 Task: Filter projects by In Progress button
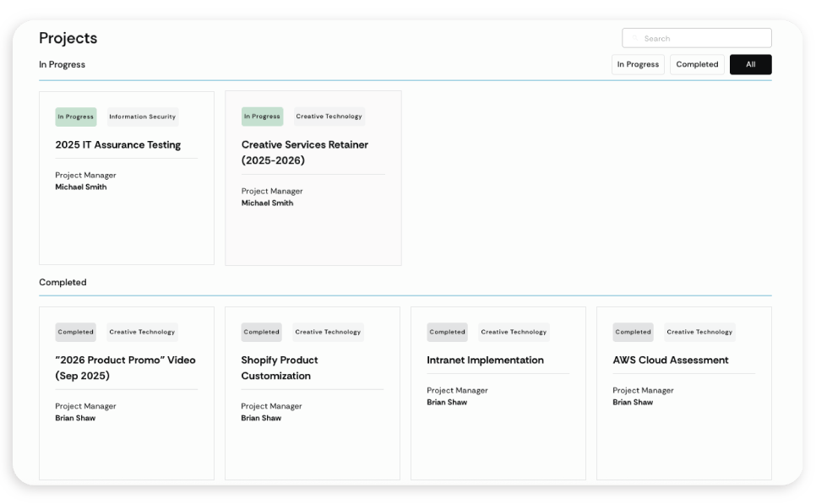click(x=638, y=64)
